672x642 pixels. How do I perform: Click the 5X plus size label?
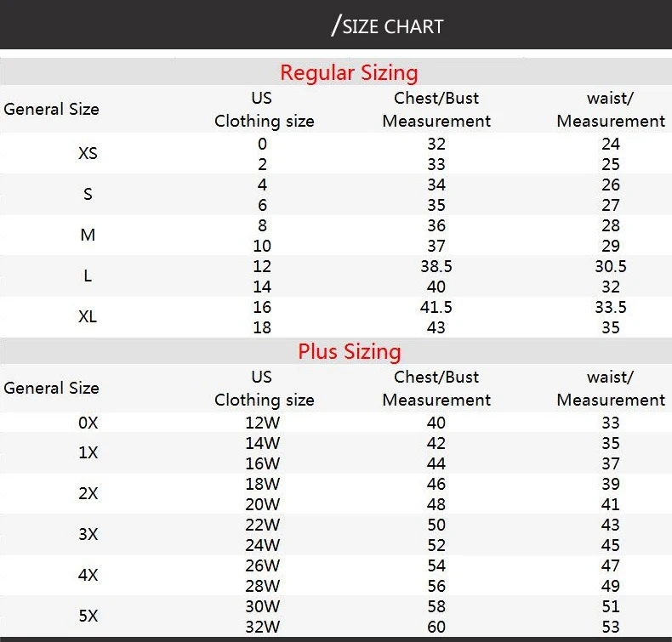(88, 616)
